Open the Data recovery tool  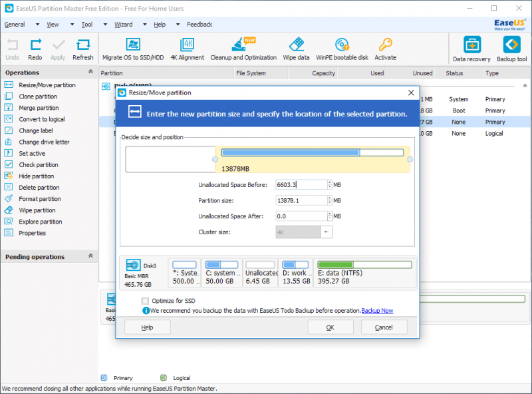pyautogui.click(x=471, y=47)
